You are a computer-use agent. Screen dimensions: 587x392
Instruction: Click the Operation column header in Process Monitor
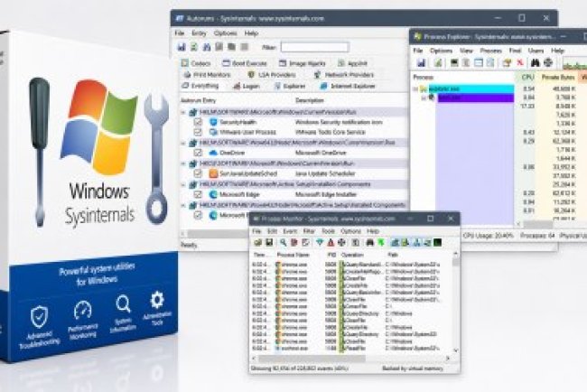point(352,255)
